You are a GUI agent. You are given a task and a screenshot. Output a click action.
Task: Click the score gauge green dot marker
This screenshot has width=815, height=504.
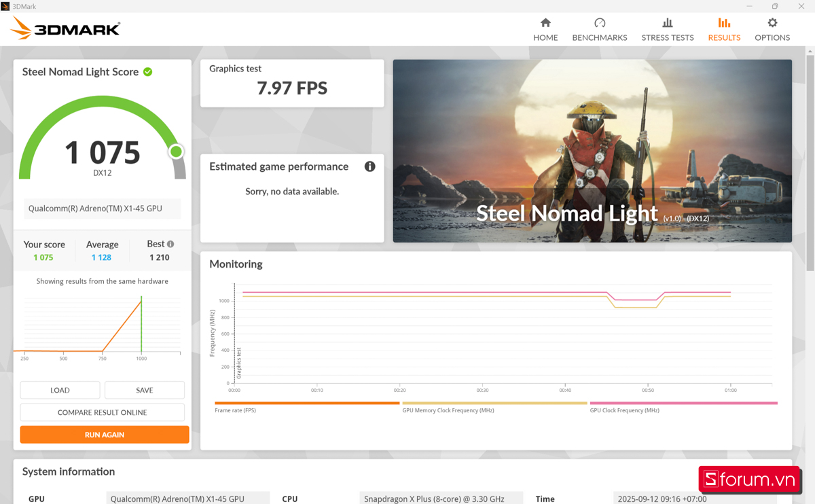176,151
